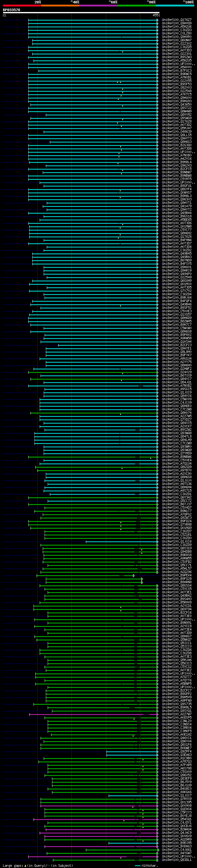
Task: Click the UniRef100_C5SU09 label
Action: (177, 772)
